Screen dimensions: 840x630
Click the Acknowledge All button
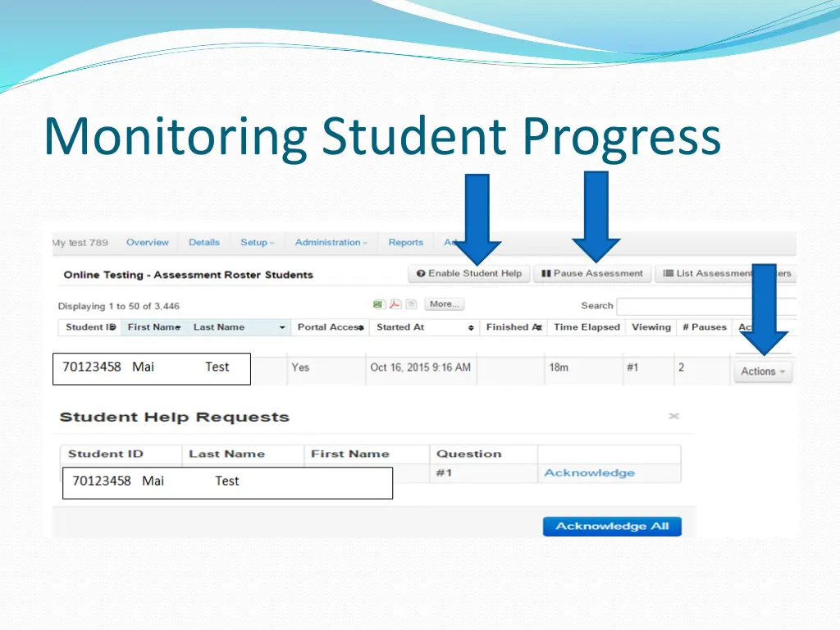612,526
